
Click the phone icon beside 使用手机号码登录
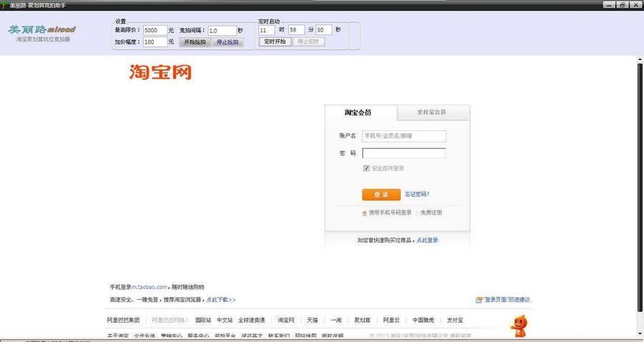365,212
